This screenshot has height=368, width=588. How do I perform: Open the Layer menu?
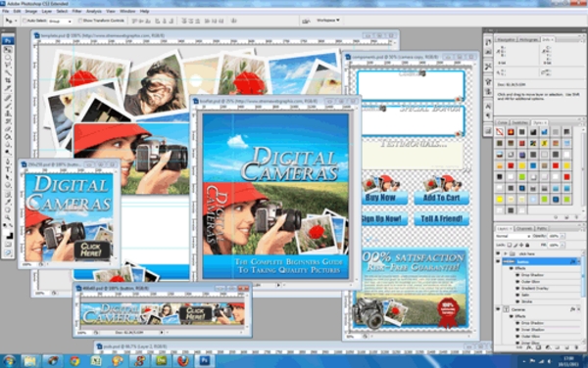click(x=47, y=11)
